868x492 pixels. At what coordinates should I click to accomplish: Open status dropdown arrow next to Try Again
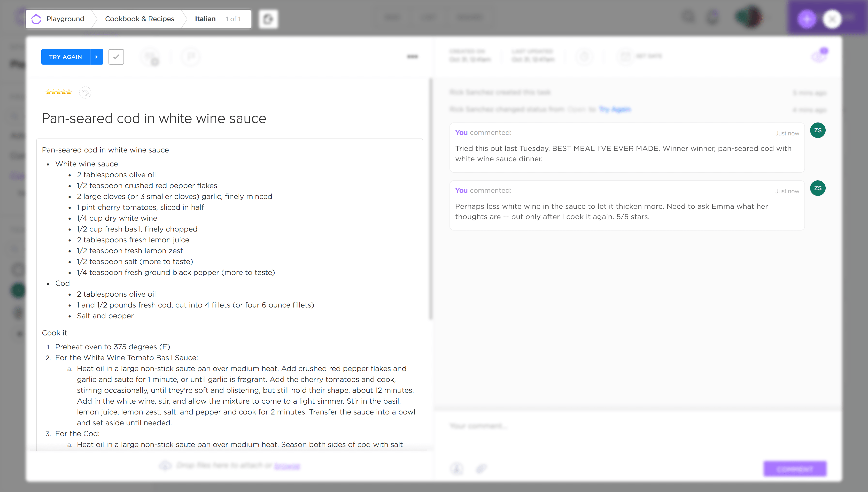(x=97, y=57)
